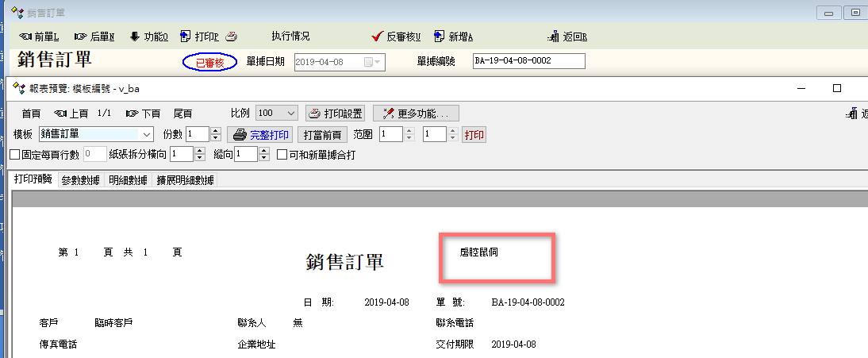Open the 單據日期 date picker dropdown
Image resolution: width=868 pixels, height=358 pixels.
tap(377, 62)
